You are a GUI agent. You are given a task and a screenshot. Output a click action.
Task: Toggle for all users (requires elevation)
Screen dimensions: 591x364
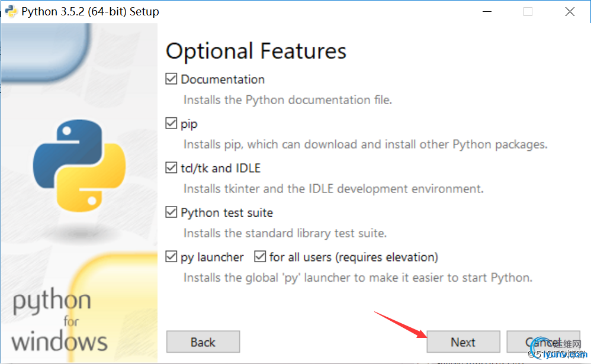point(260,257)
